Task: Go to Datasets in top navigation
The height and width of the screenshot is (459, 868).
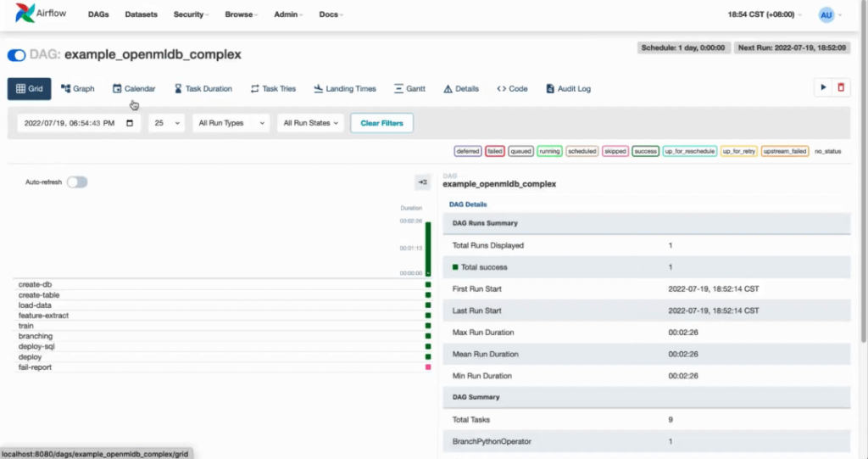Action: (x=142, y=14)
